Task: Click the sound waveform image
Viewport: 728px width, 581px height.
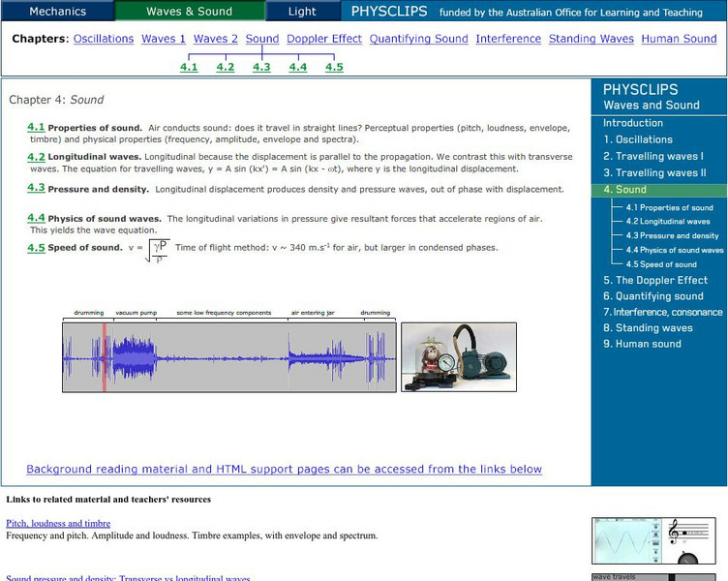Action: 228,355
